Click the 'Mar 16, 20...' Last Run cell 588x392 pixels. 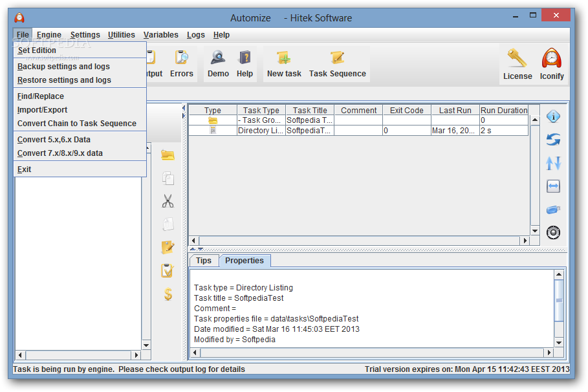click(455, 131)
